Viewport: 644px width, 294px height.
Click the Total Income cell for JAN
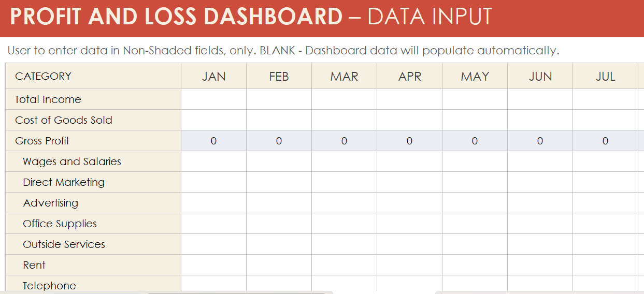pos(213,99)
